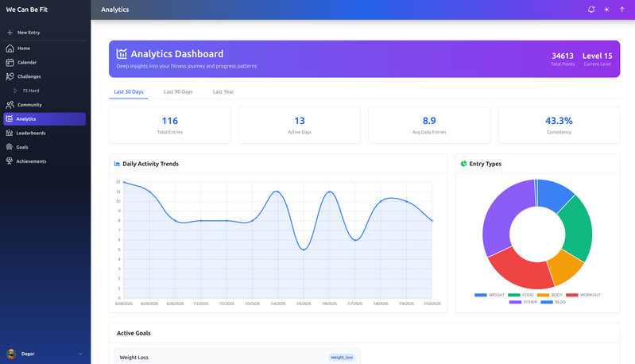Click the Active Goals heading
635x364 pixels.
click(134, 333)
